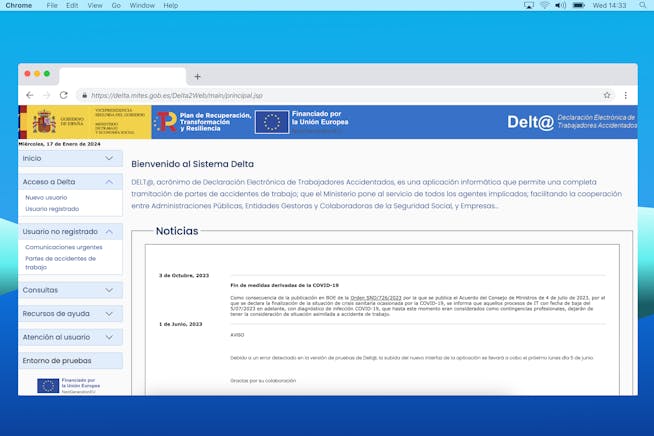Image resolution: width=654 pixels, height=436 pixels.
Task: Expand the Consultas section chevron
Action: pos(109,290)
